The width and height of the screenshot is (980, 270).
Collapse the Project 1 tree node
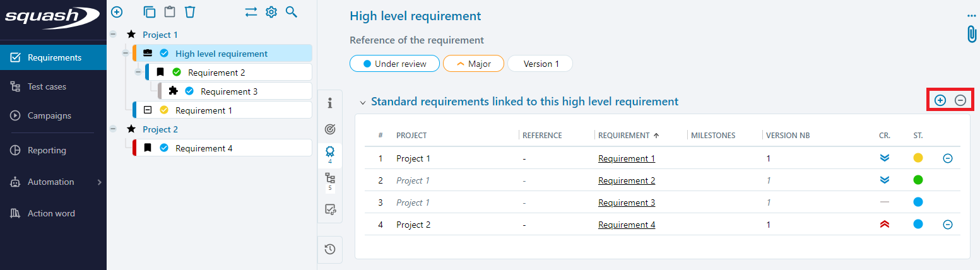click(x=113, y=35)
